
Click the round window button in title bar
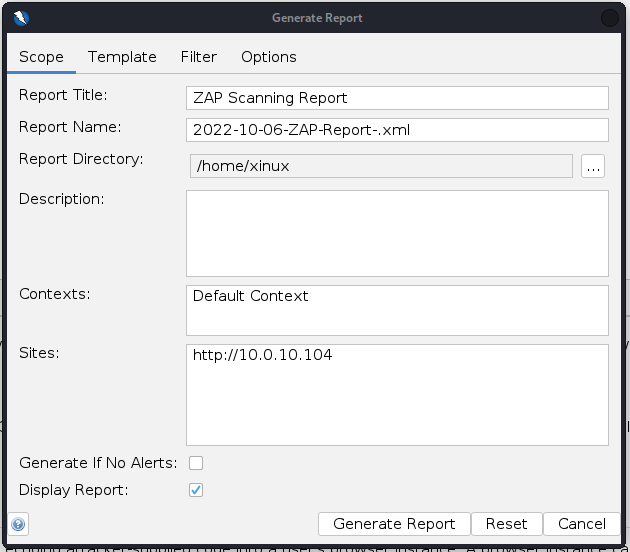[609, 18]
